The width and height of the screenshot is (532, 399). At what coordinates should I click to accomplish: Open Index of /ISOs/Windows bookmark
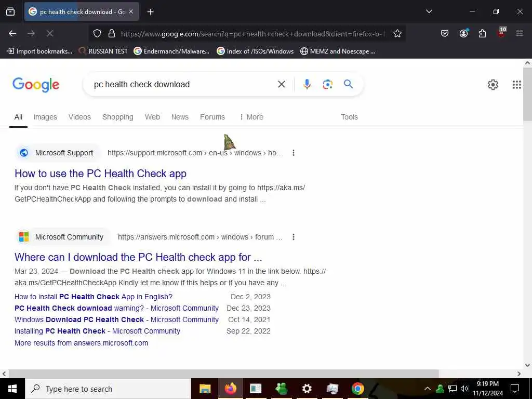tap(255, 51)
